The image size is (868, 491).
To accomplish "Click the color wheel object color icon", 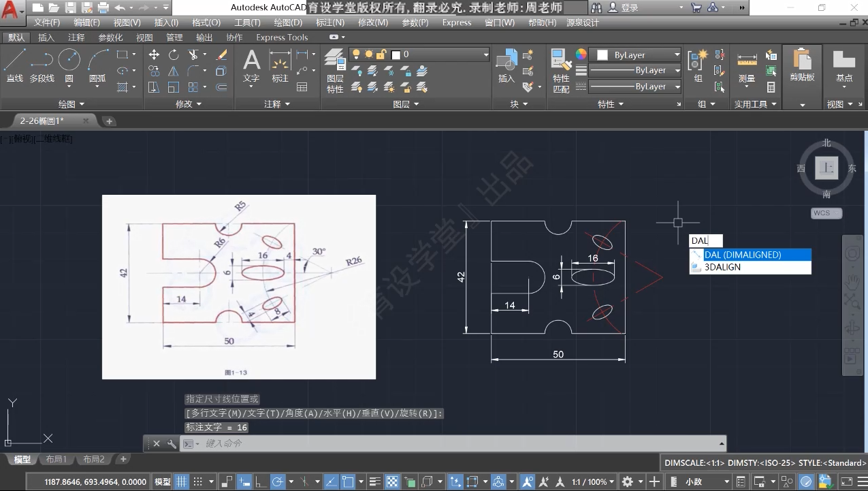I will pyautogui.click(x=581, y=54).
